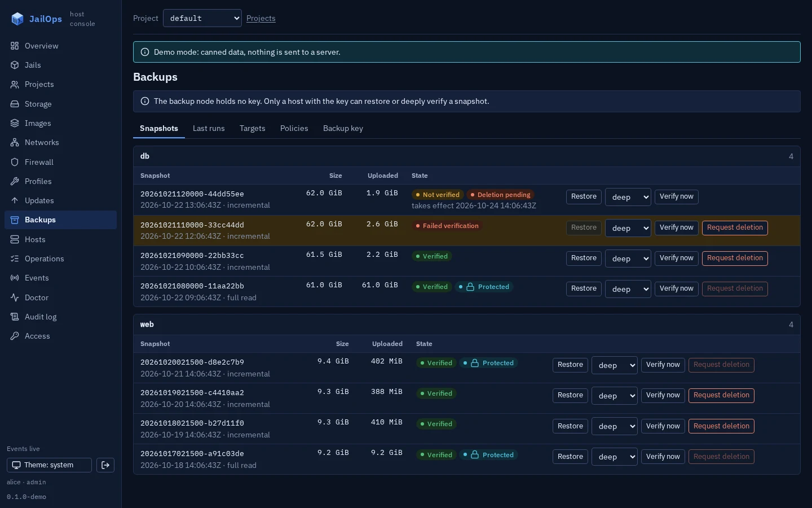The image size is (812, 508).
Task: Restore snapshot 20261020021500-d8e2c7b9
Action: coord(570,365)
